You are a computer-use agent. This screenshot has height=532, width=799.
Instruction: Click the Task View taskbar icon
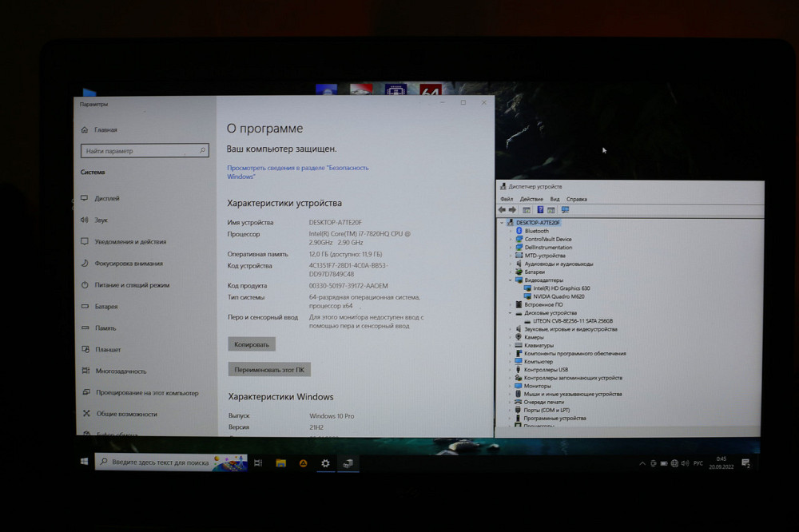[258, 463]
